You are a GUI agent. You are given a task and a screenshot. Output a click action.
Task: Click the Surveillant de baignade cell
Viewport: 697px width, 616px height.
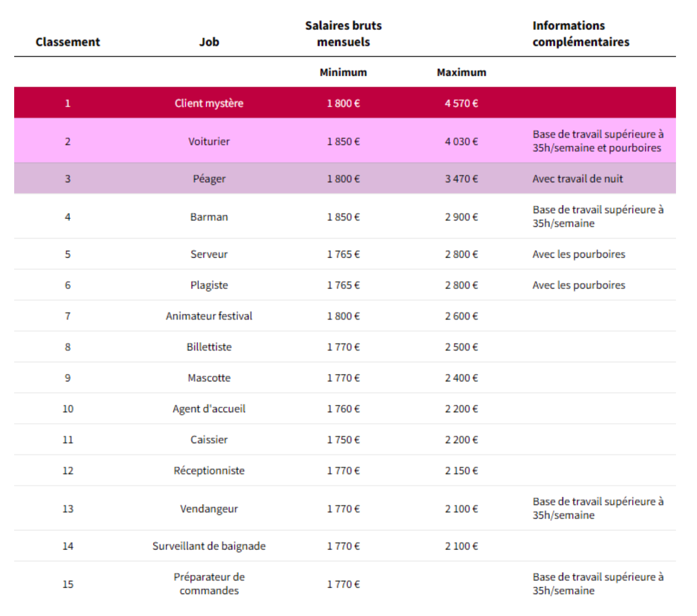coord(209,546)
